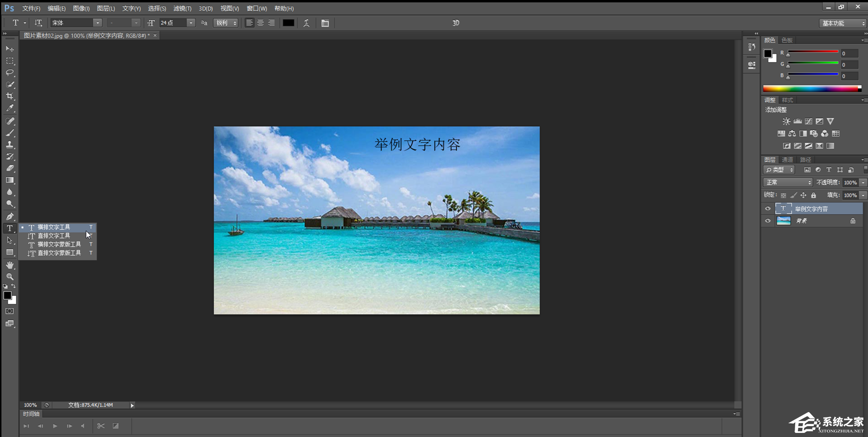Open the font family dropdown
This screenshot has width=868, height=437.
click(97, 23)
